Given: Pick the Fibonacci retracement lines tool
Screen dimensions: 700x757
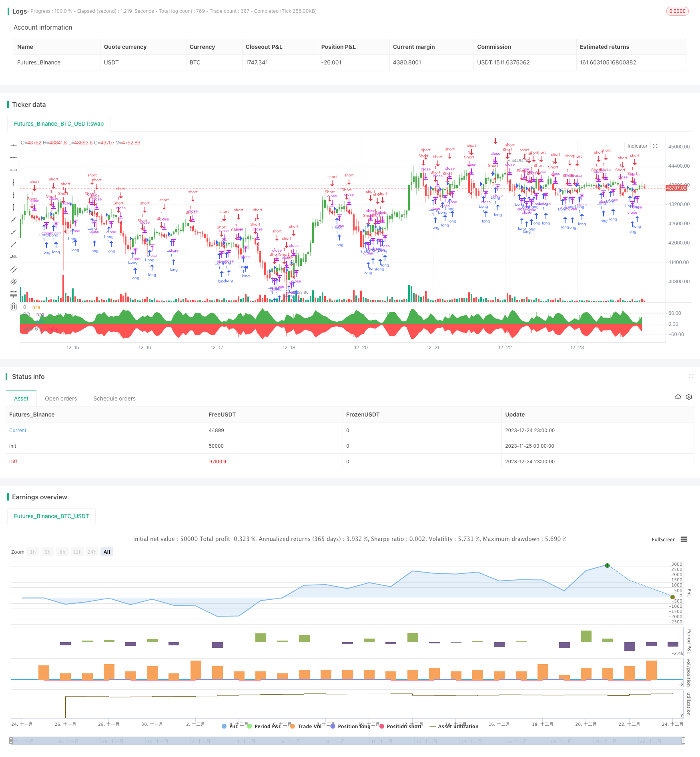Looking at the screenshot, I should click(14, 294).
